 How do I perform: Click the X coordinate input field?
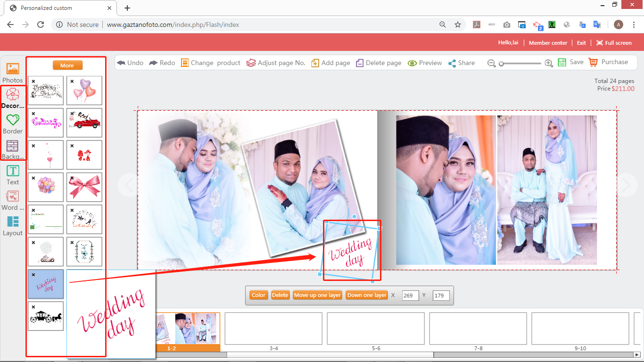coord(410,296)
